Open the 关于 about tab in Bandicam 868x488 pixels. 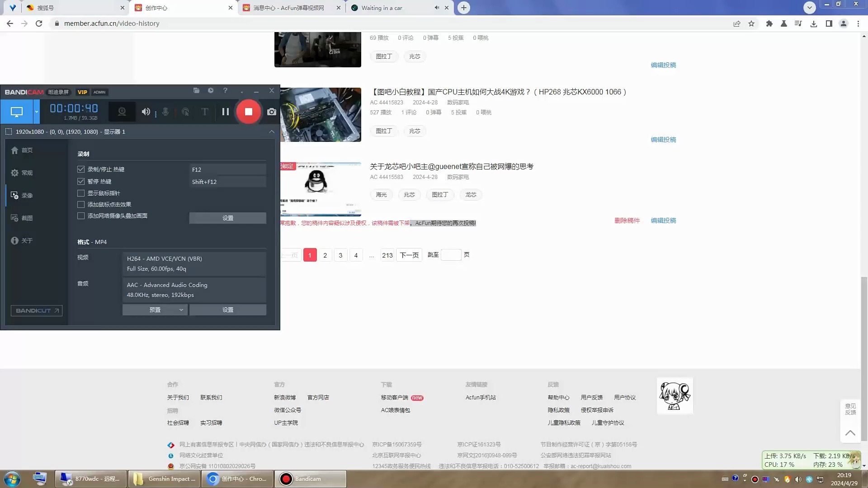[x=22, y=240]
